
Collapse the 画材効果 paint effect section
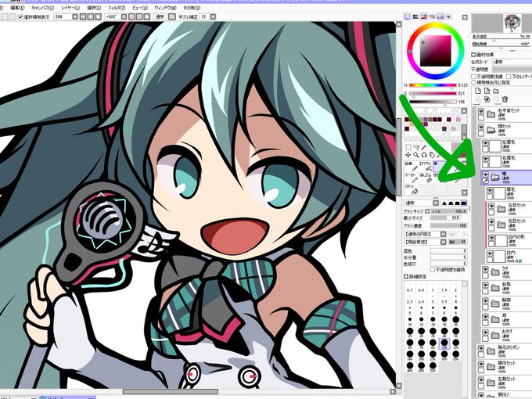[473, 54]
